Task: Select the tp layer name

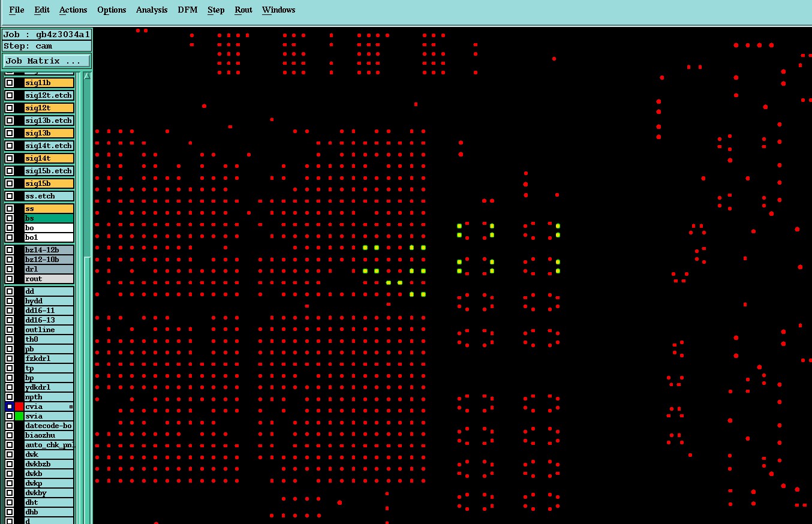Action: pyautogui.click(x=49, y=368)
